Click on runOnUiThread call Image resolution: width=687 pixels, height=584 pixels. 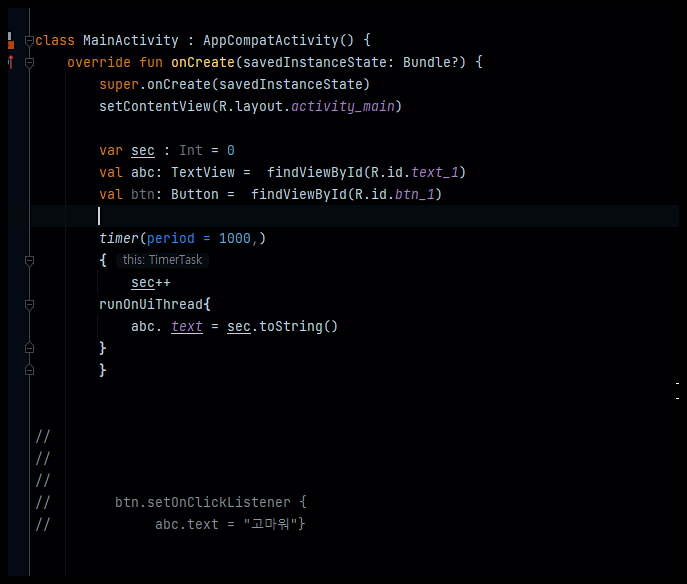coord(151,304)
